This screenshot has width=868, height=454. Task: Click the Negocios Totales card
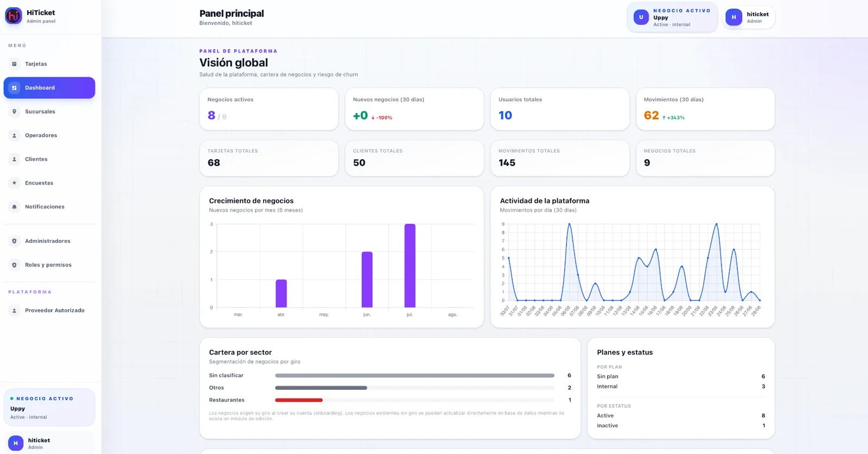pos(705,158)
